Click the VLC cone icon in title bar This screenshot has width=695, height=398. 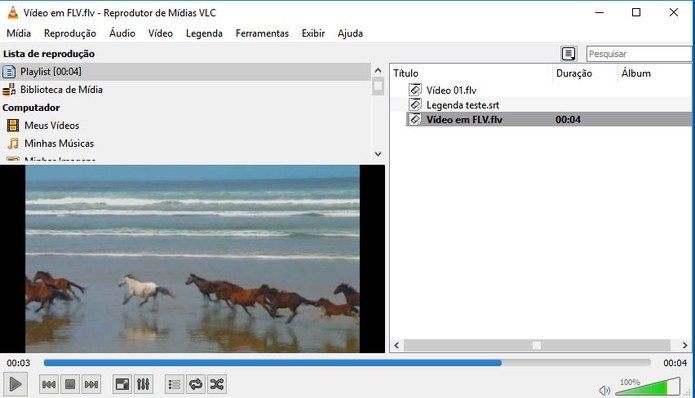tap(13, 12)
